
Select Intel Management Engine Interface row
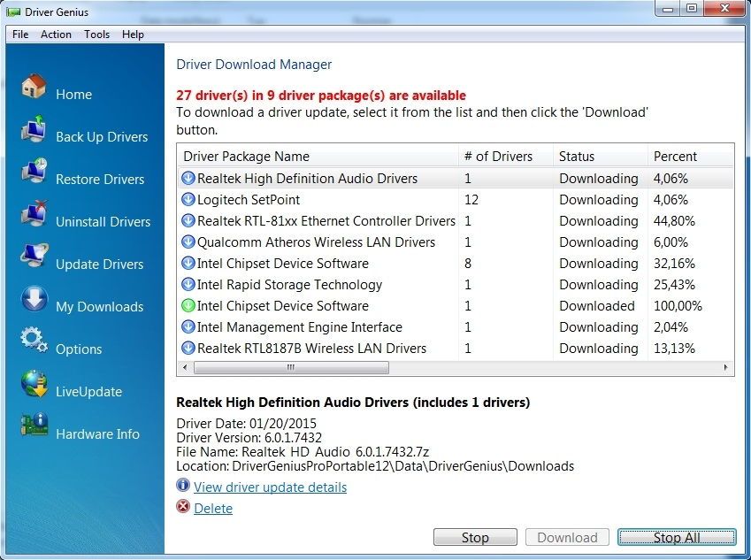(455, 327)
